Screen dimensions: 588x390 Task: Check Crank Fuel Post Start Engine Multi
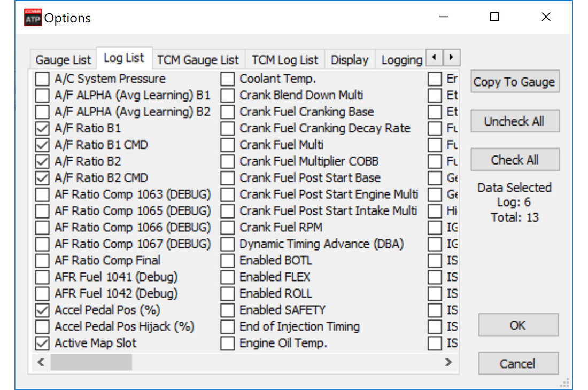click(x=227, y=194)
